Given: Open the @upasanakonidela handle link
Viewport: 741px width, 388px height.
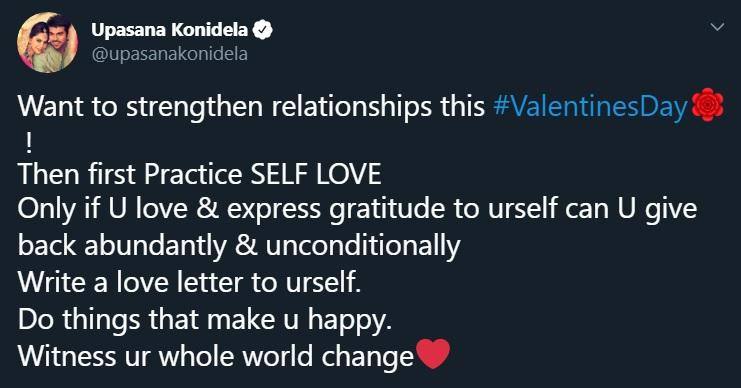Looking at the screenshot, I should [170, 54].
